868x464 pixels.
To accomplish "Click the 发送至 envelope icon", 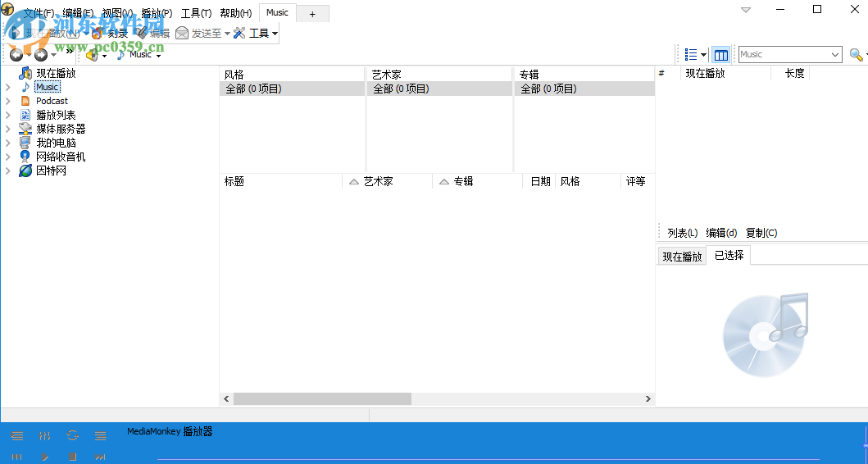I will 182,34.
